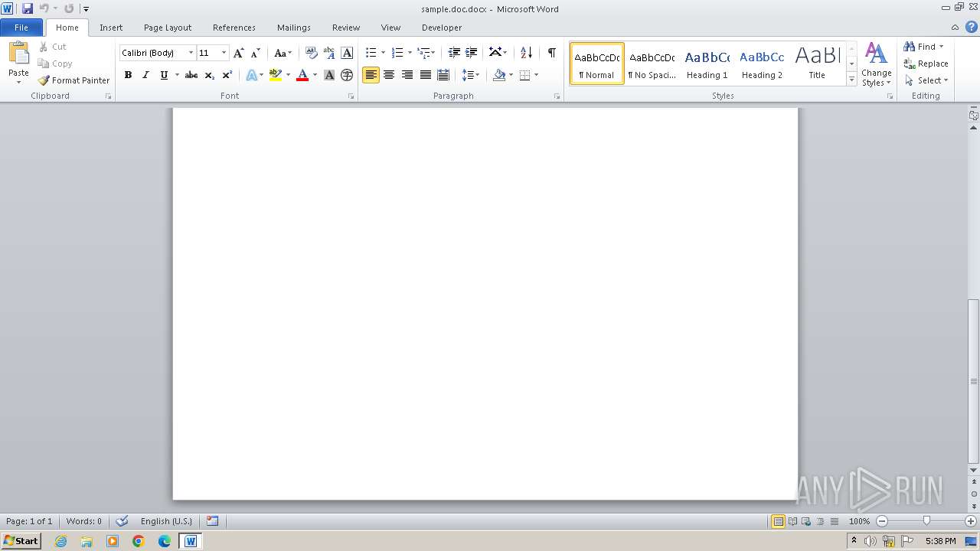This screenshot has width=980, height=551.
Task: Click the Clear Formatting icon
Action: [x=311, y=53]
